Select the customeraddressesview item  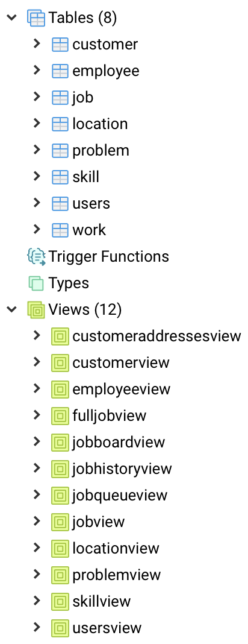pyautogui.click(x=157, y=336)
